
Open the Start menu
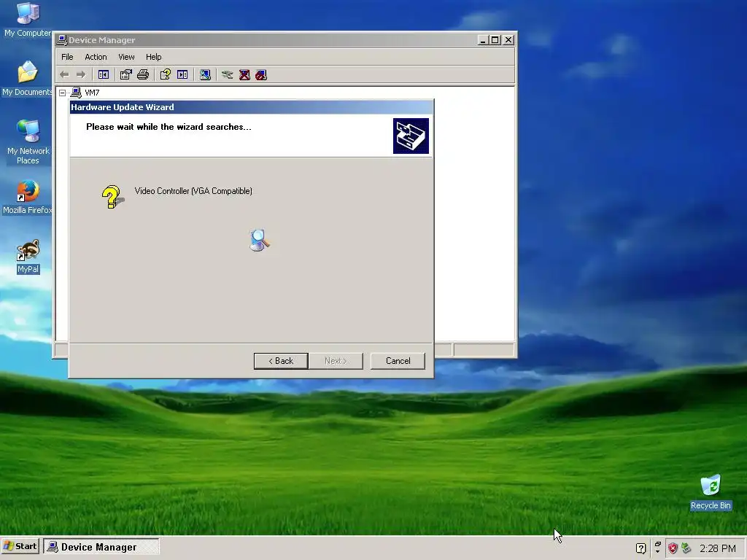click(x=20, y=546)
